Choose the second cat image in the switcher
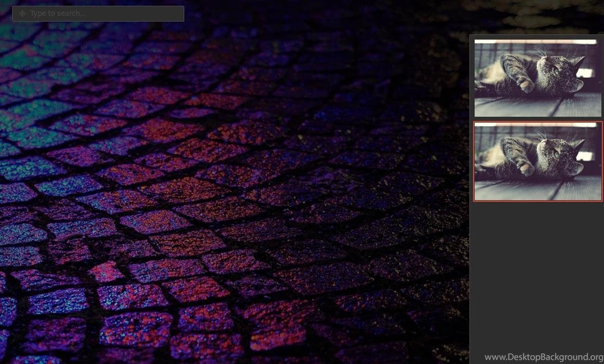Viewport: 604px width, 364px height. click(x=537, y=161)
